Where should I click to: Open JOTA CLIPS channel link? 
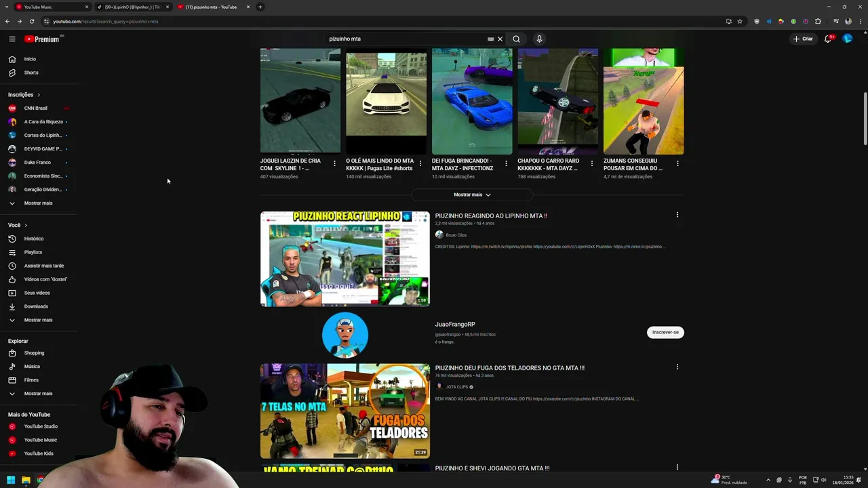click(x=457, y=387)
